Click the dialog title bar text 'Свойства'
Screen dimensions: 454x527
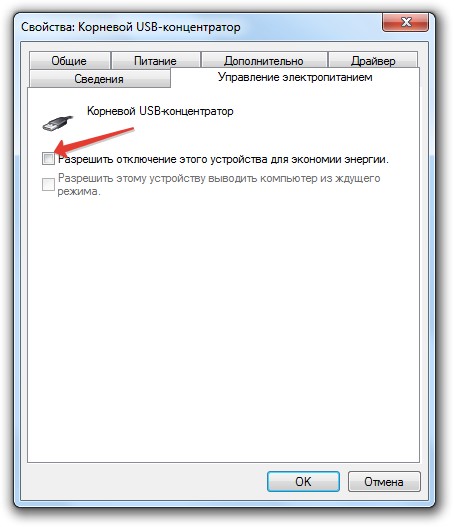tap(48, 27)
